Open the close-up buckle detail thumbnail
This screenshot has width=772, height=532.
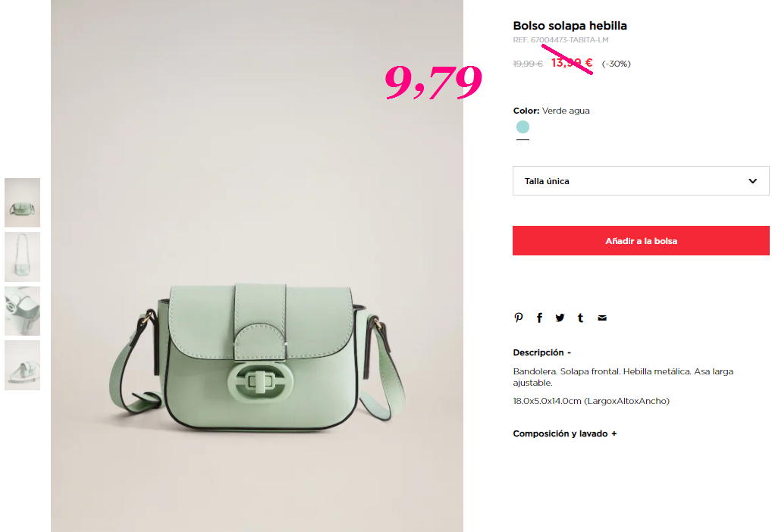(22, 311)
